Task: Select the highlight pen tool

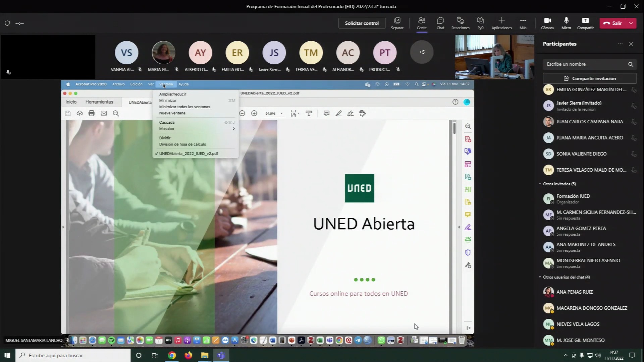Action: (x=338, y=113)
